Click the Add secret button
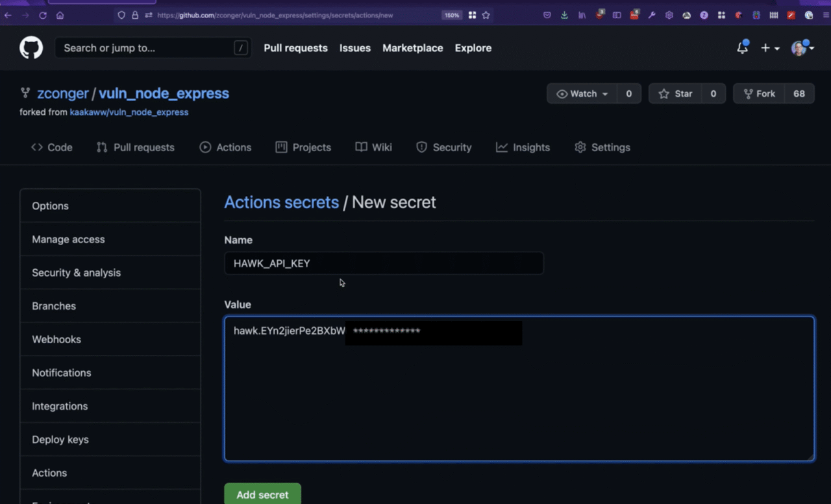 pos(262,494)
